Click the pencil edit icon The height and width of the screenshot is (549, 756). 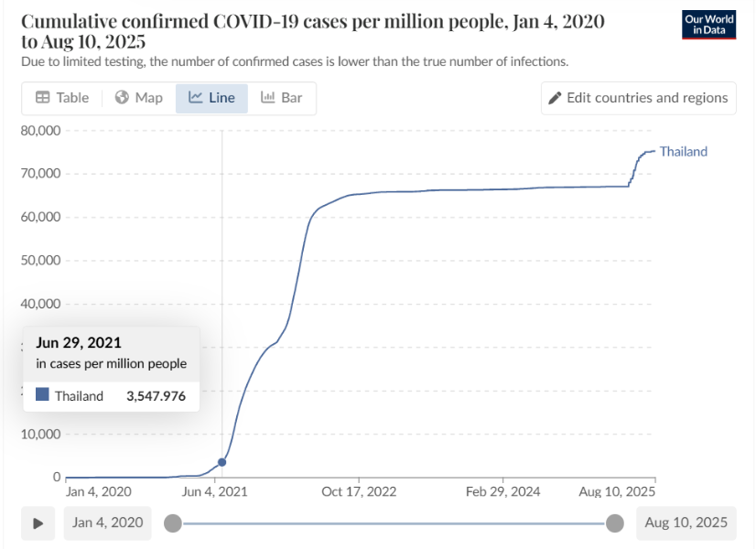point(555,98)
